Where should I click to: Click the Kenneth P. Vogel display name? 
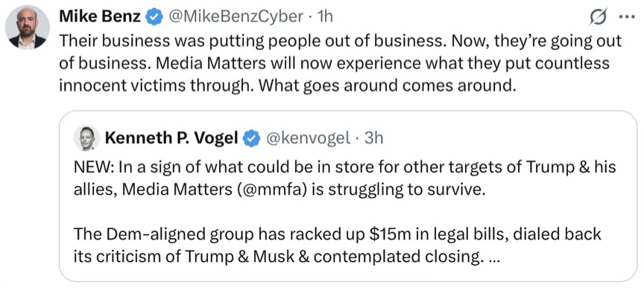(171, 139)
